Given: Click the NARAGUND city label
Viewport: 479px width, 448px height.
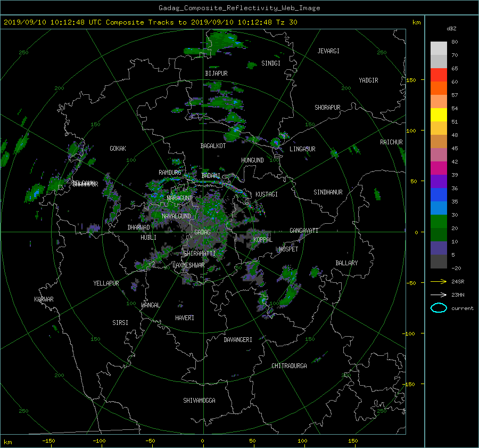Looking at the screenshot, I should 180,198.
